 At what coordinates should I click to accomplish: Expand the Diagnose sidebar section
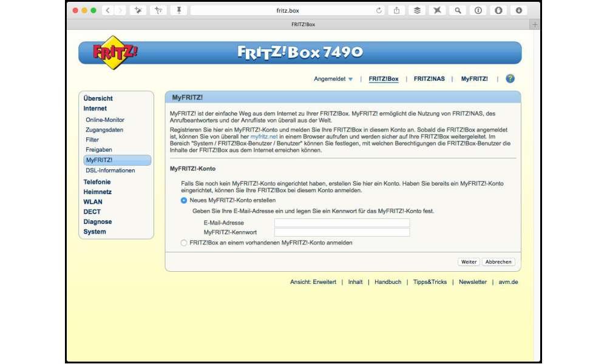coord(98,222)
